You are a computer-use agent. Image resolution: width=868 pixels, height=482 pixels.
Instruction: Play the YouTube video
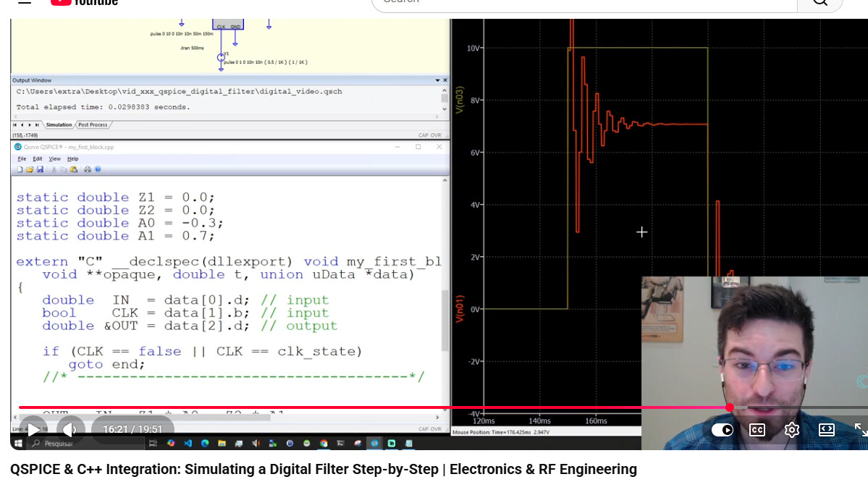(x=33, y=430)
